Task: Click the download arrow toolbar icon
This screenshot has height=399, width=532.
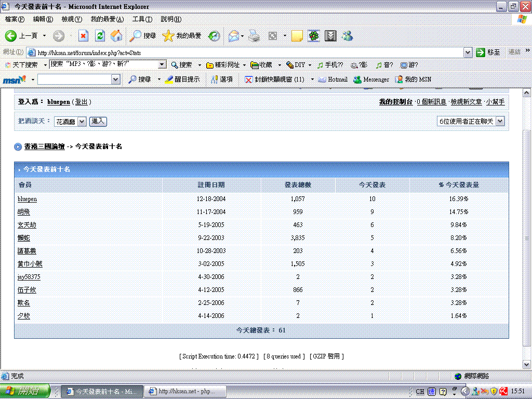Action: click(x=330, y=36)
